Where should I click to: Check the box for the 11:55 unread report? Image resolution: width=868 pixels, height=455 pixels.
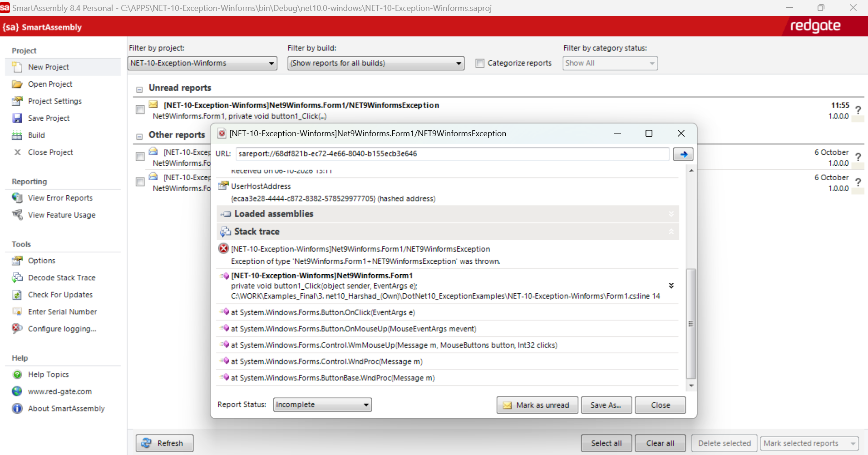(140, 109)
